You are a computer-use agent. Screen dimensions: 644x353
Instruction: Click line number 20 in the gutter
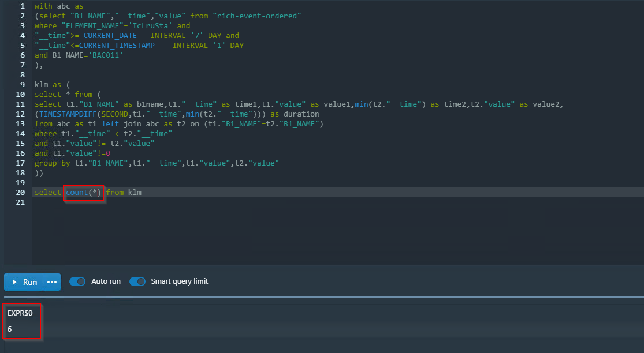pyautogui.click(x=20, y=193)
